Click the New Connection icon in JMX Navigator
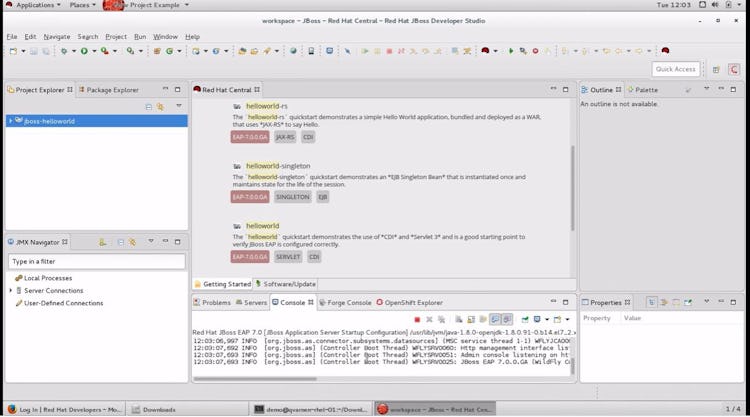This screenshot has width=750, height=417. [102, 242]
